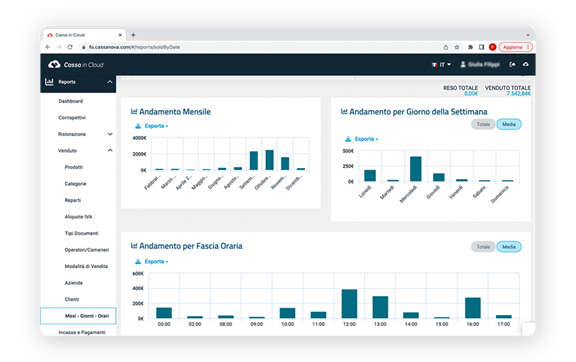The width and height of the screenshot is (576, 362).
Task: Click the browser back arrow
Action: (x=48, y=47)
